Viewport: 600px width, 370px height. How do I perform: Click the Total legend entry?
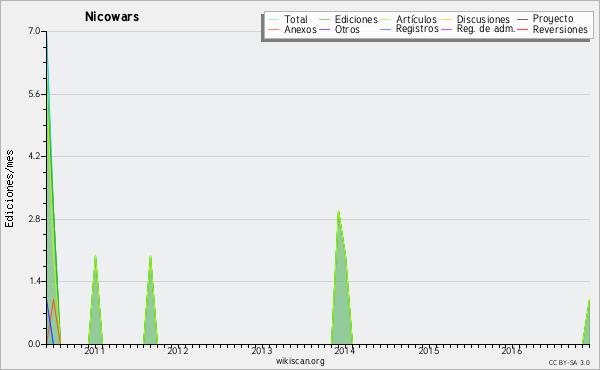pyautogui.click(x=288, y=19)
